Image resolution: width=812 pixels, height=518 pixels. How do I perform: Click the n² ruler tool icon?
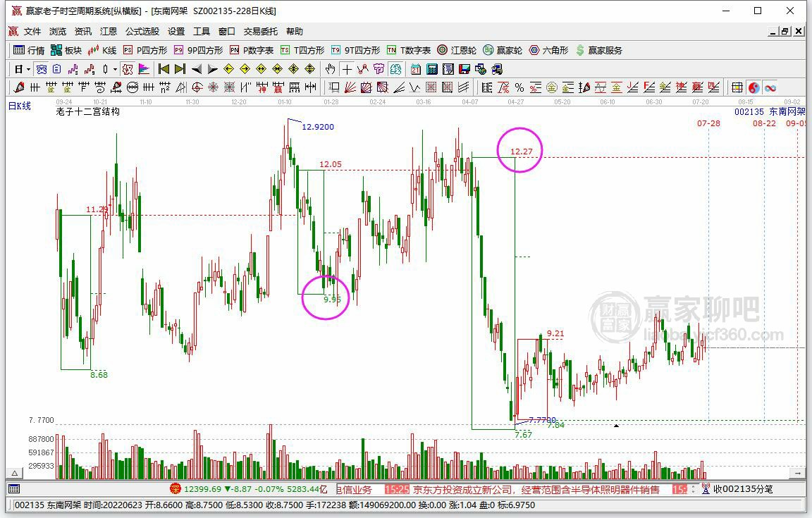click(165, 87)
